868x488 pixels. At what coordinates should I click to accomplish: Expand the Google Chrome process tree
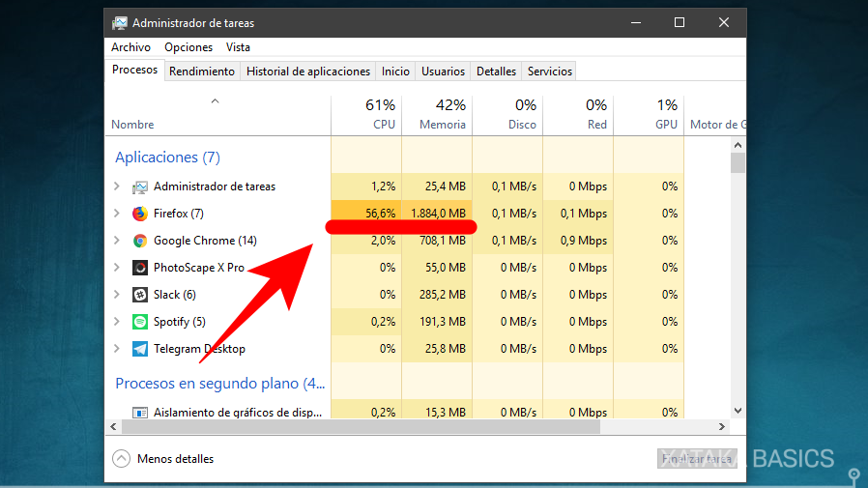117,241
